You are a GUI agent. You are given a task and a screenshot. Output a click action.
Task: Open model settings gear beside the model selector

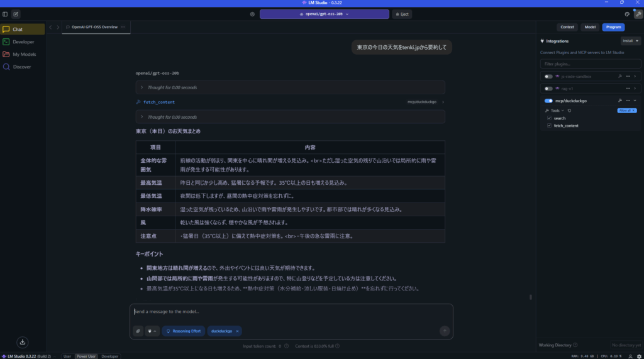click(x=252, y=14)
